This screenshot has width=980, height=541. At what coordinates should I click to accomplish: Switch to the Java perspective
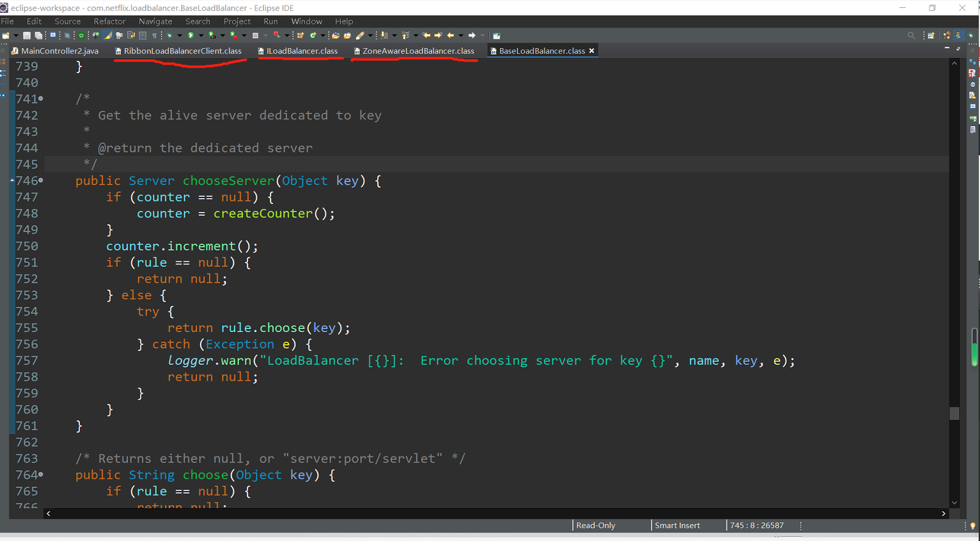959,35
